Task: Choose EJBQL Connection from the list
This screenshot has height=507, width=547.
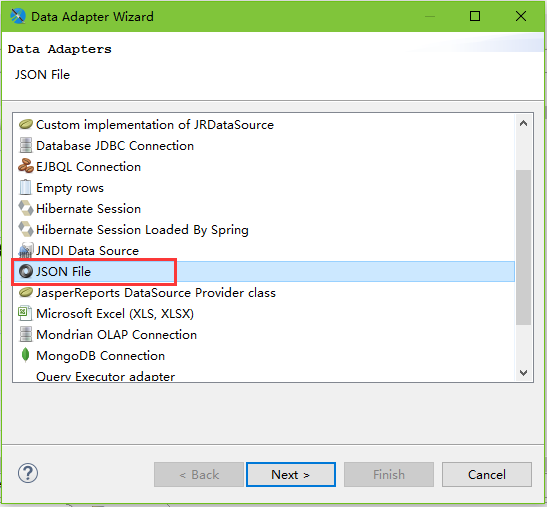Action: (88, 166)
